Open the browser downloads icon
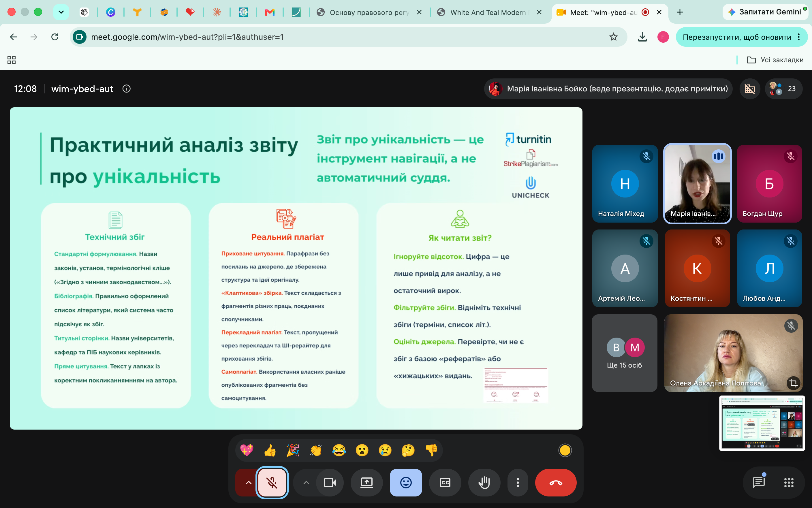Viewport: 812px width, 508px height. (642, 37)
